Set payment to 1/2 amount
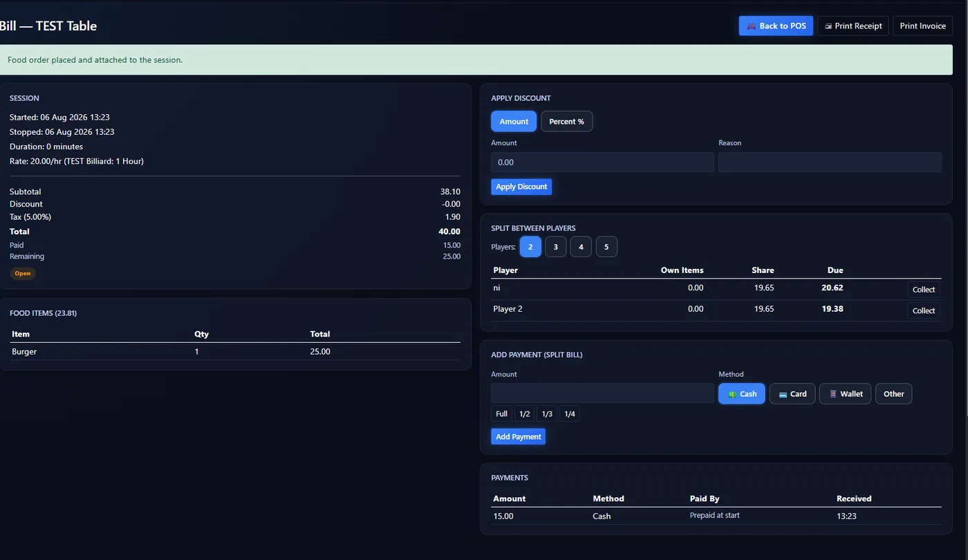This screenshot has height=560, width=968. click(x=525, y=414)
